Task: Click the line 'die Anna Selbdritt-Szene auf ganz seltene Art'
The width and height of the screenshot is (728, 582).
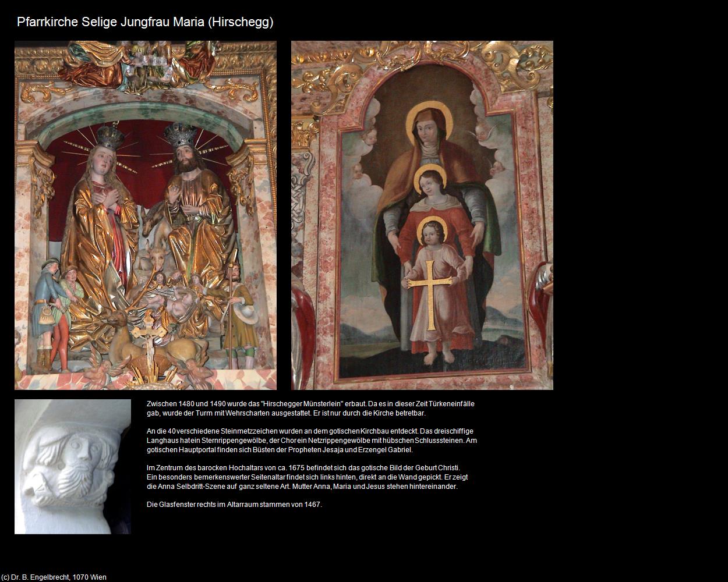Action: 302,487
